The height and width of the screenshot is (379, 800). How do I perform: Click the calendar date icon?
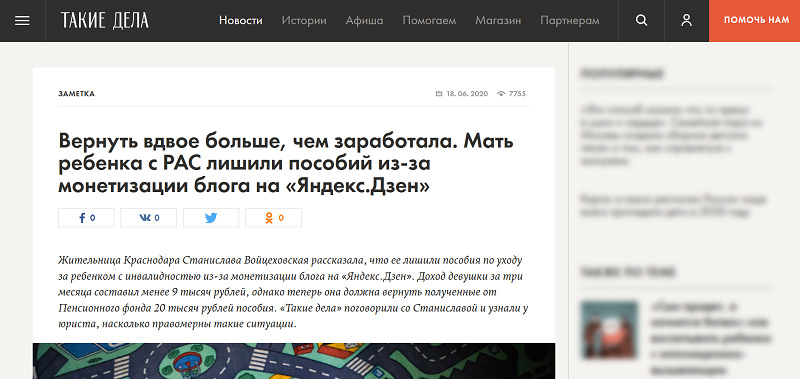tap(439, 94)
